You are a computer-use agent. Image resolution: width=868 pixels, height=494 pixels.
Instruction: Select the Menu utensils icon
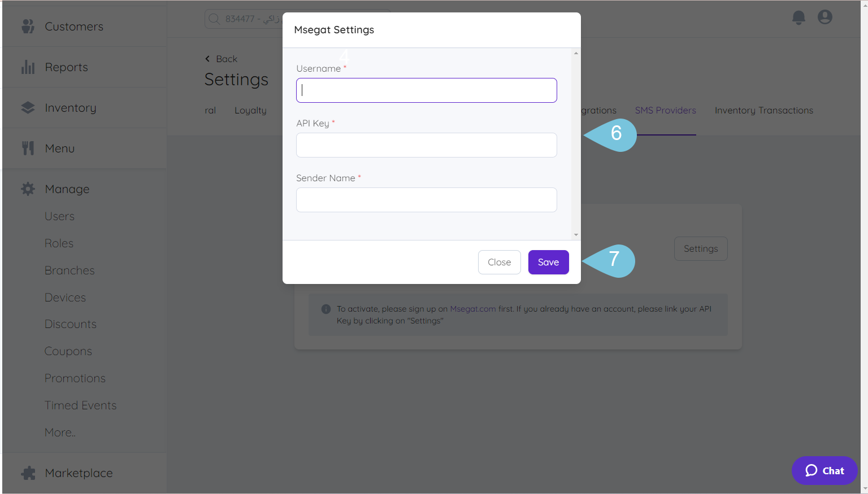(x=28, y=148)
